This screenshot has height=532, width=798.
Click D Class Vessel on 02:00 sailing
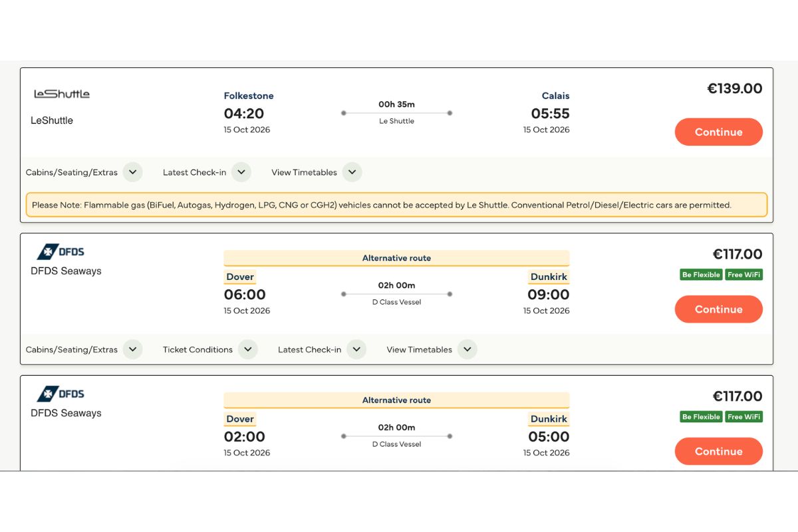(x=396, y=444)
